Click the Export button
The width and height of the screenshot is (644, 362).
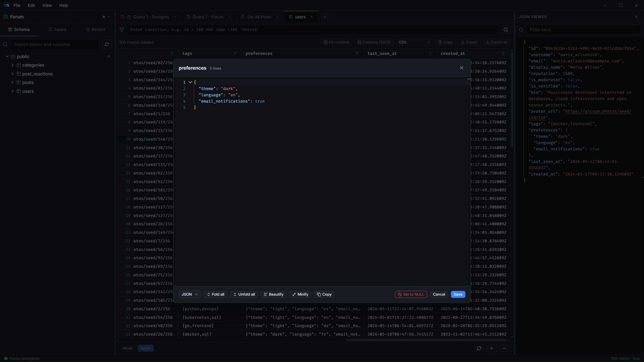(x=469, y=42)
